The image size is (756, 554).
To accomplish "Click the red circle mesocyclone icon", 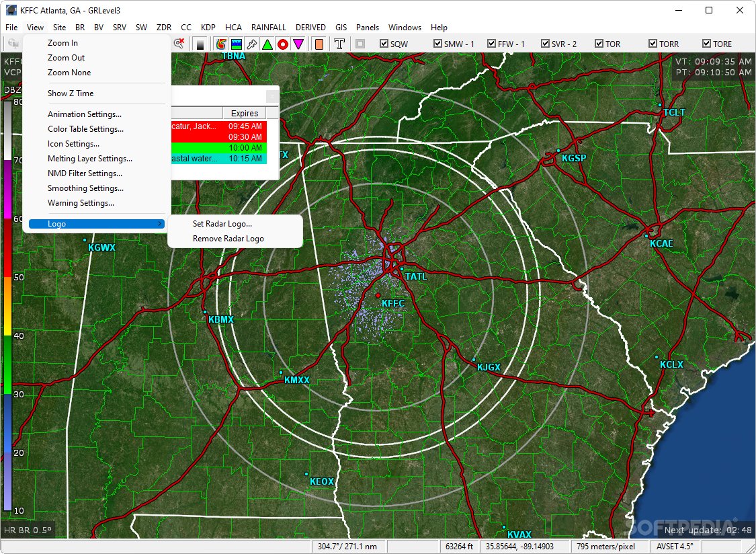I will click(282, 44).
